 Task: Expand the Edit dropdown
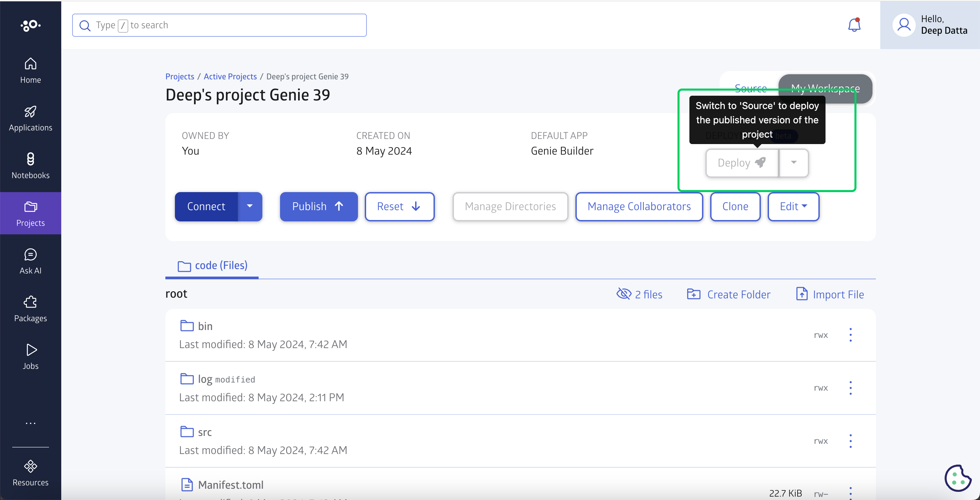[x=793, y=206]
